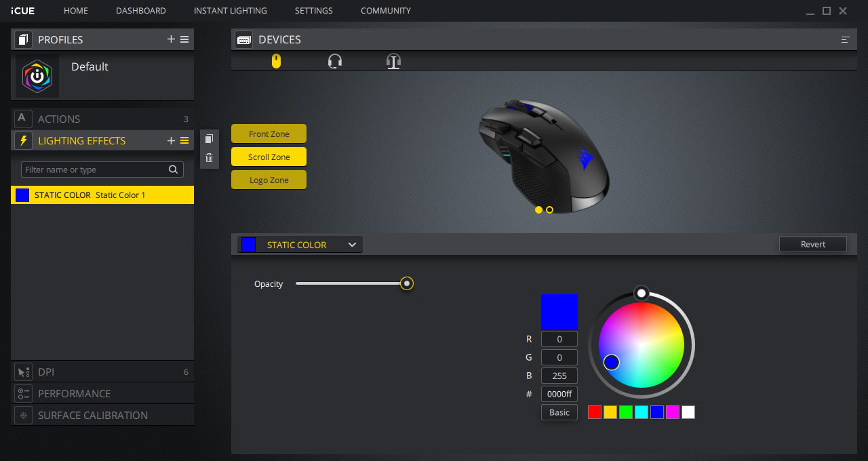Select the headset device icon

335,61
